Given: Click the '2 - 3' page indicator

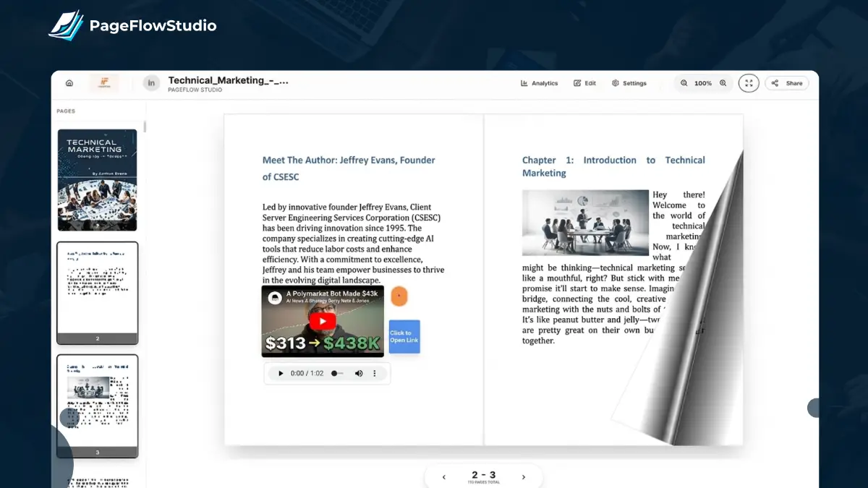Looking at the screenshot, I should 483,475.
